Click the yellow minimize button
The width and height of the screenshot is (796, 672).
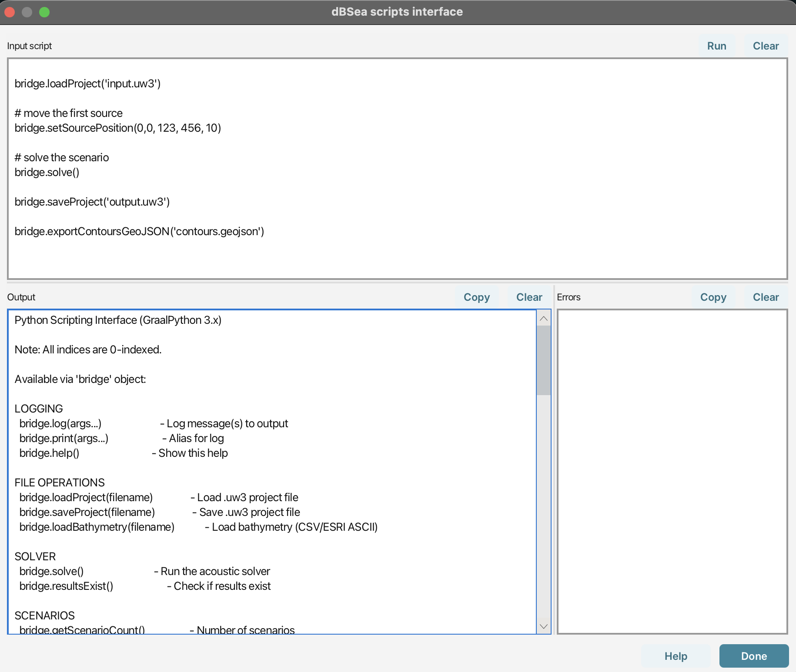point(27,12)
